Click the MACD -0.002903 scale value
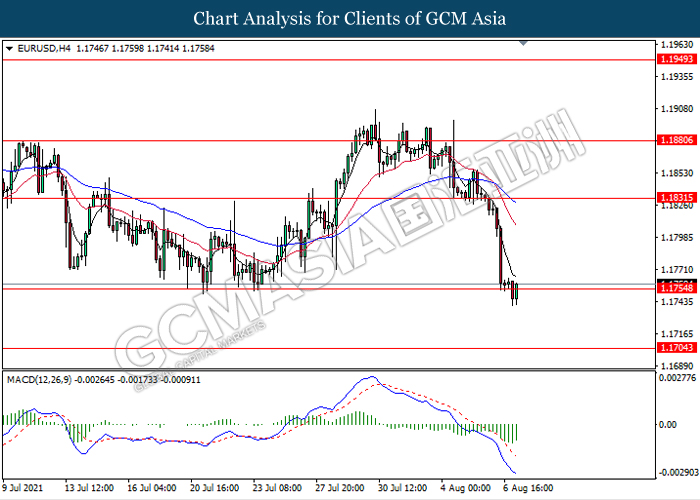Viewport: 700px width, 500px height. 677,472
